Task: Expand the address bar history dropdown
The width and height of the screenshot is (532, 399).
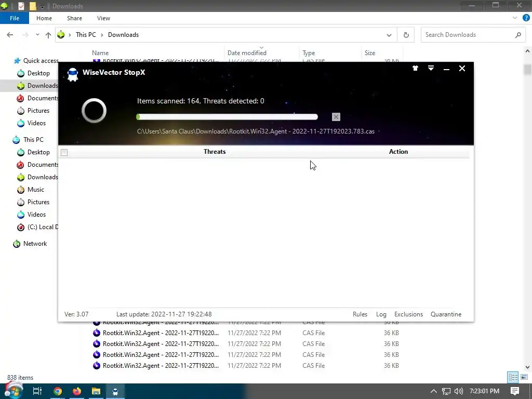Action: [389, 35]
